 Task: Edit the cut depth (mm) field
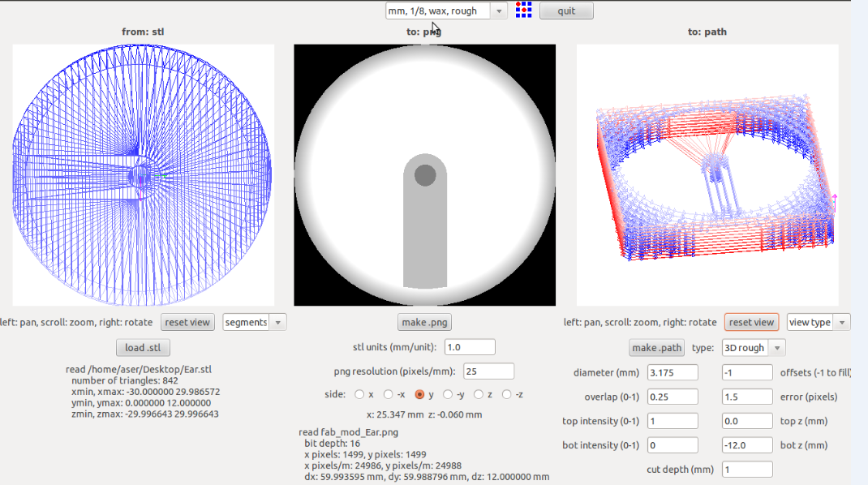747,470
